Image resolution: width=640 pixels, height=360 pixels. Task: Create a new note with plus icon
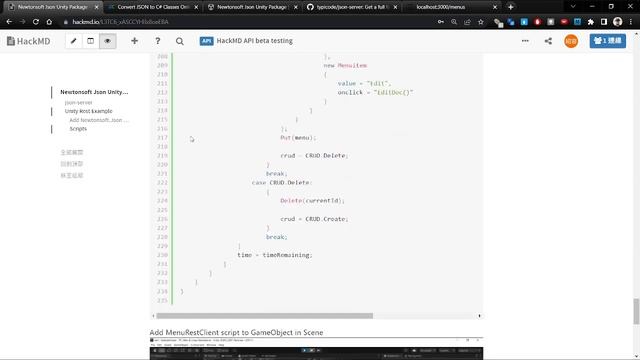[x=134, y=41]
